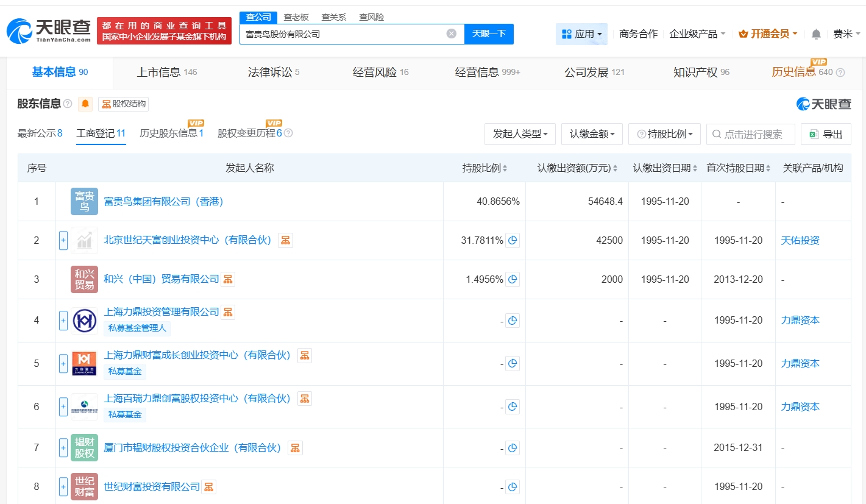Expand row 7 厦门市辊财股权投资 plus toggle
866x504 pixels.
tap(63, 448)
